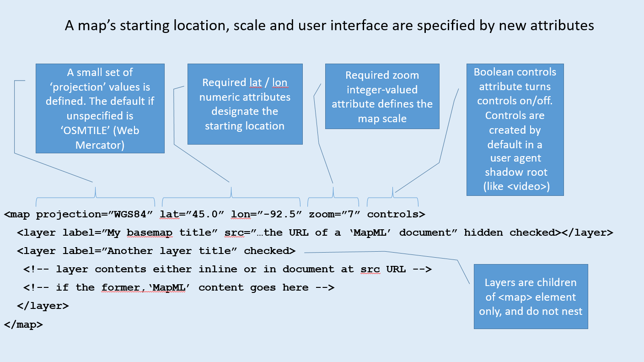Click the '</layer>' closing tag on its own line
Screen dimensions: 644x362
[43, 306]
